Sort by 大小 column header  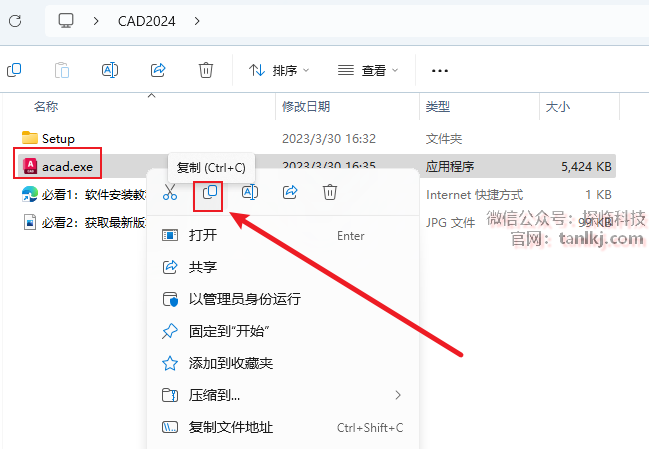point(558,107)
